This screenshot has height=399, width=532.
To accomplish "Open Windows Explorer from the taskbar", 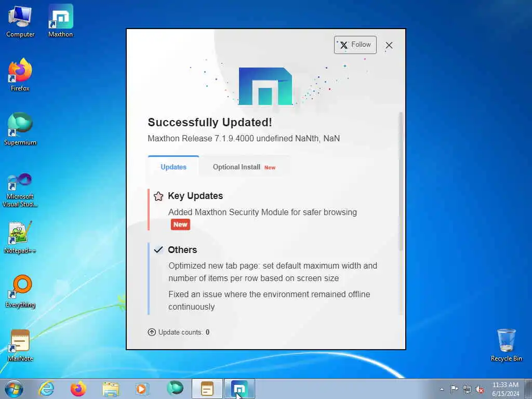I will click(111, 389).
